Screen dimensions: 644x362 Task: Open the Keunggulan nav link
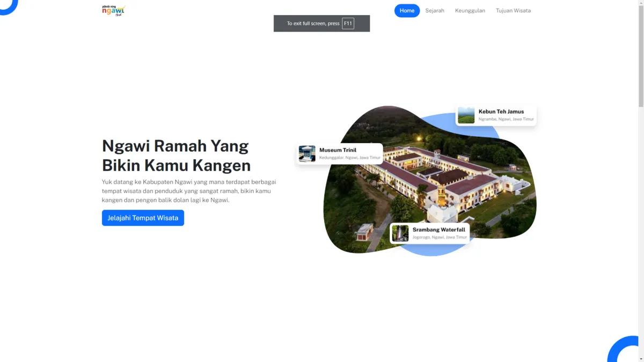pyautogui.click(x=470, y=11)
